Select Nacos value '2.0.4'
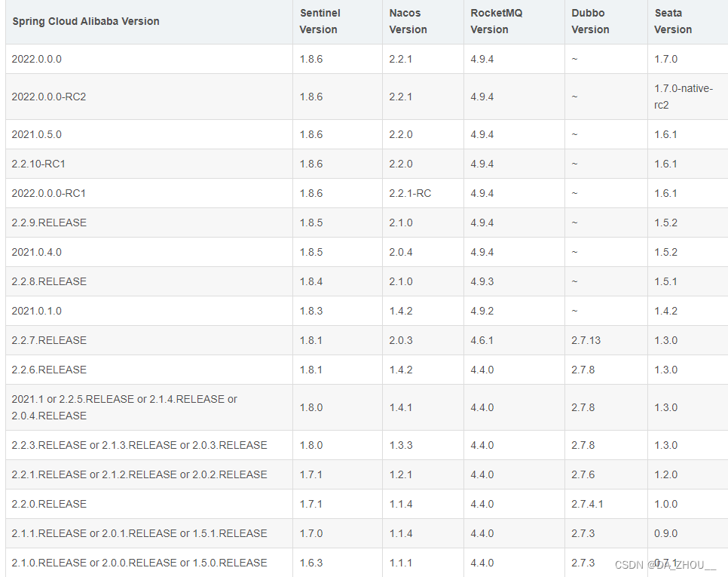 [401, 252]
